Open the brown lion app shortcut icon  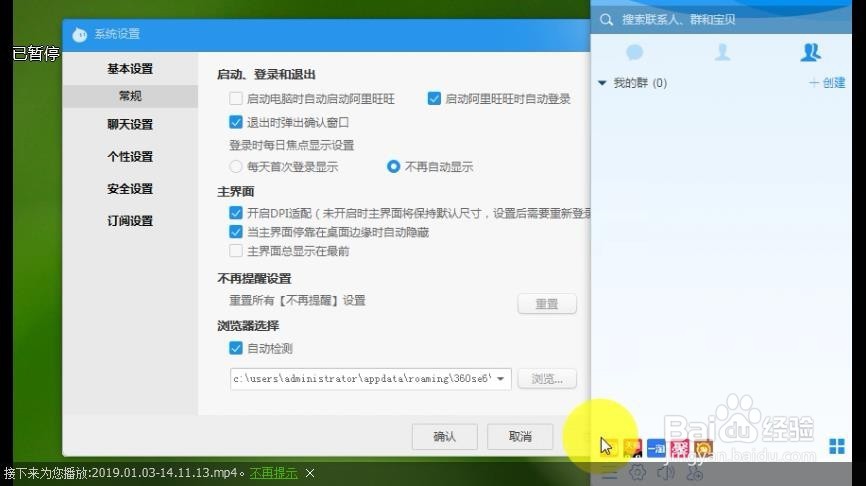coord(704,448)
